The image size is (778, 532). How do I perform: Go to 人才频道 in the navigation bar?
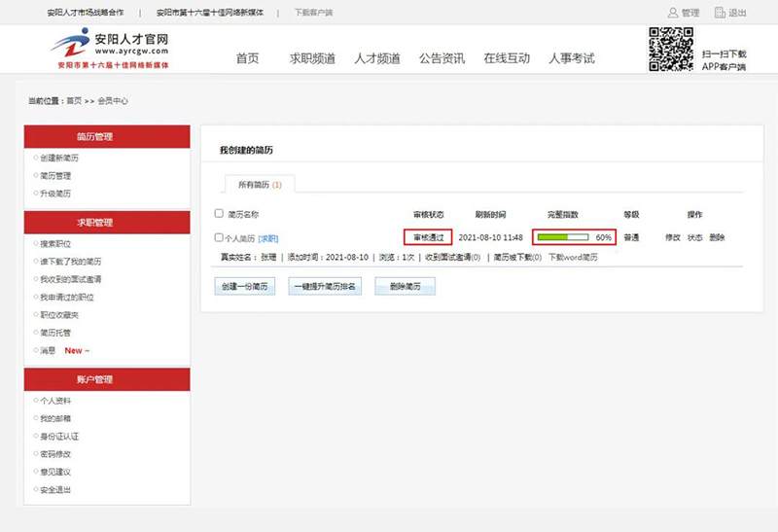point(377,58)
